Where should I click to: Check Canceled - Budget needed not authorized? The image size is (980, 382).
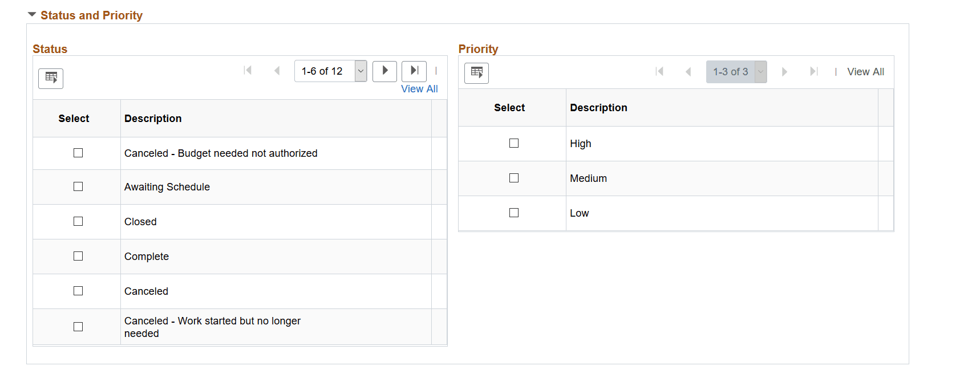[78, 153]
